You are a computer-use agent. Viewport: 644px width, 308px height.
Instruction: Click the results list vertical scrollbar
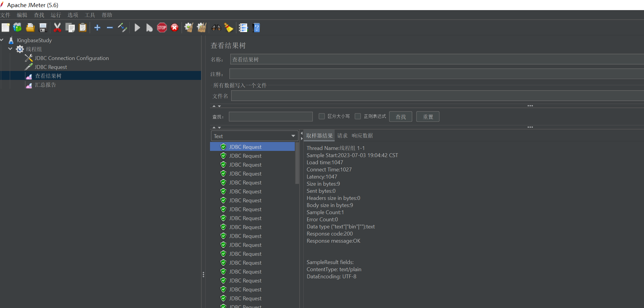(297, 163)
